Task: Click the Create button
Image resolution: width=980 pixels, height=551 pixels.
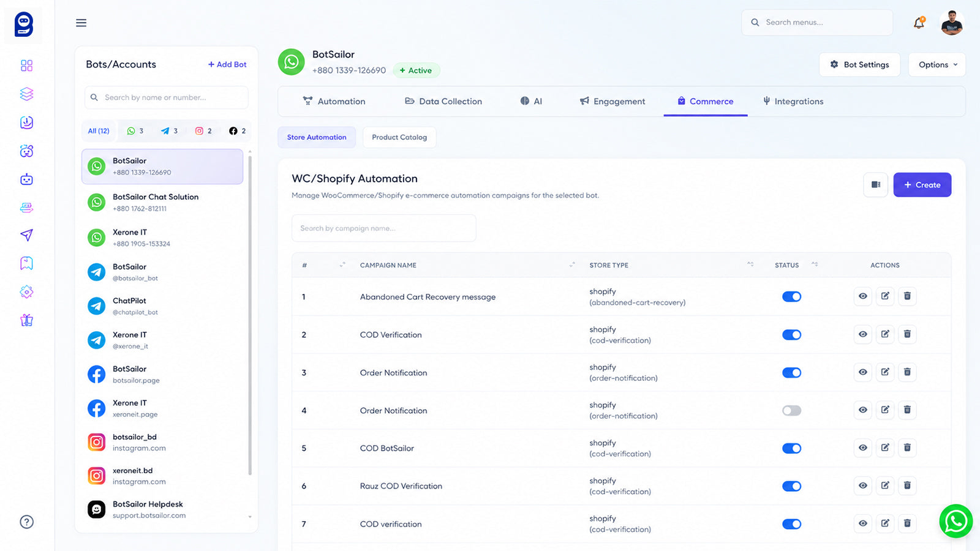Action: pos(922,185)
